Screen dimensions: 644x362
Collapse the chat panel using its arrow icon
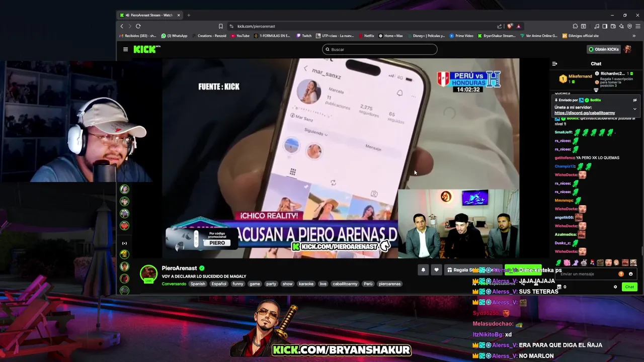[554, 64]
